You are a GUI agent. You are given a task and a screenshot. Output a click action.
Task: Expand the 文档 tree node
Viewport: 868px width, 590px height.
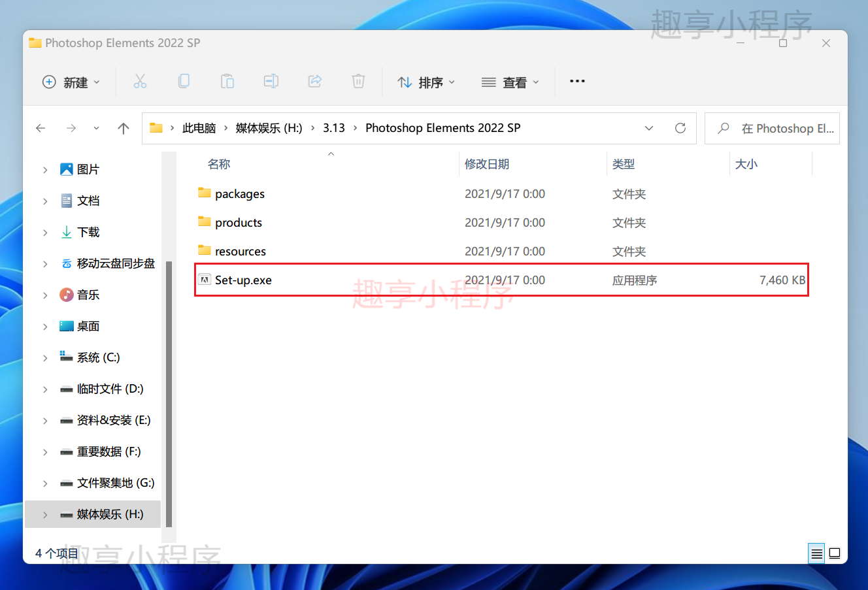(45, 201)
